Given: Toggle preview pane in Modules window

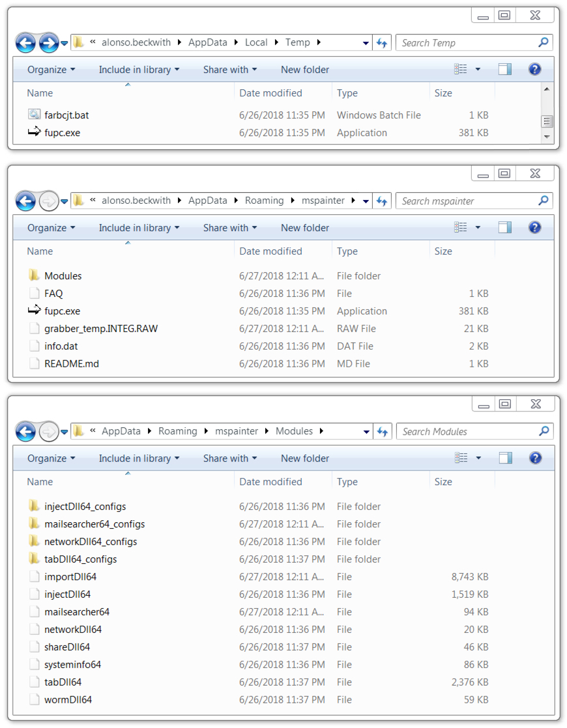Looking at the screenshot, I should 505,458.
